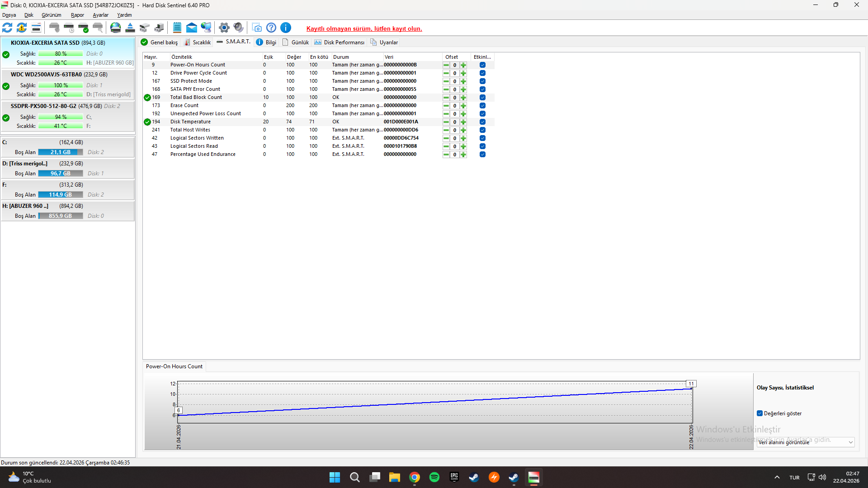Increase offset for Power-On Hours Count row
Image resolution: width=868 pixels, height=488 pixels.
pyautogui.click(x=463, y=65)
